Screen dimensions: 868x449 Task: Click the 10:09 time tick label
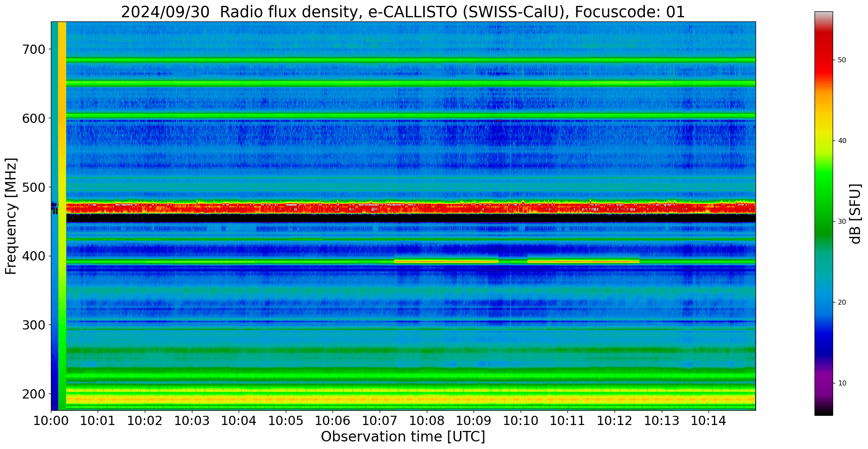tap(474, 420)
